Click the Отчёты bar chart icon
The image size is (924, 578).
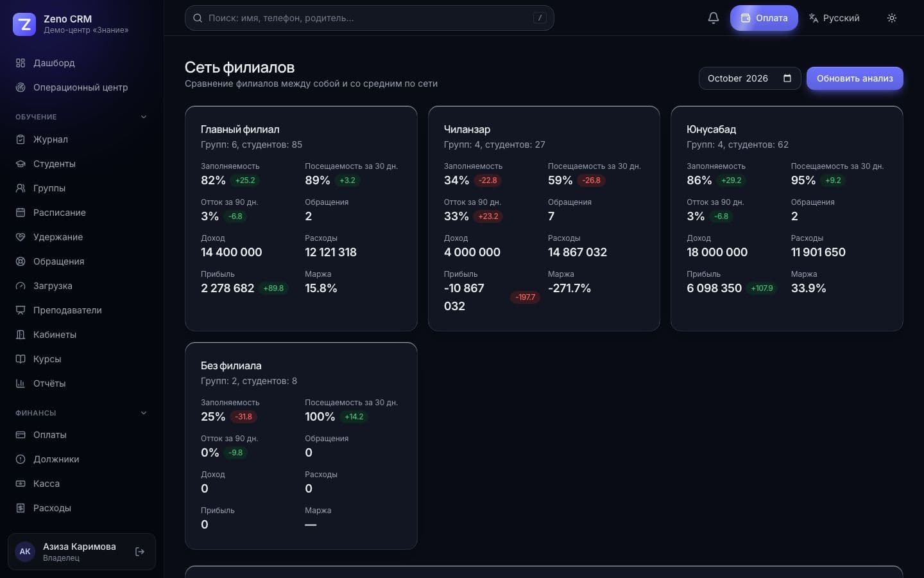coord(21,383)
